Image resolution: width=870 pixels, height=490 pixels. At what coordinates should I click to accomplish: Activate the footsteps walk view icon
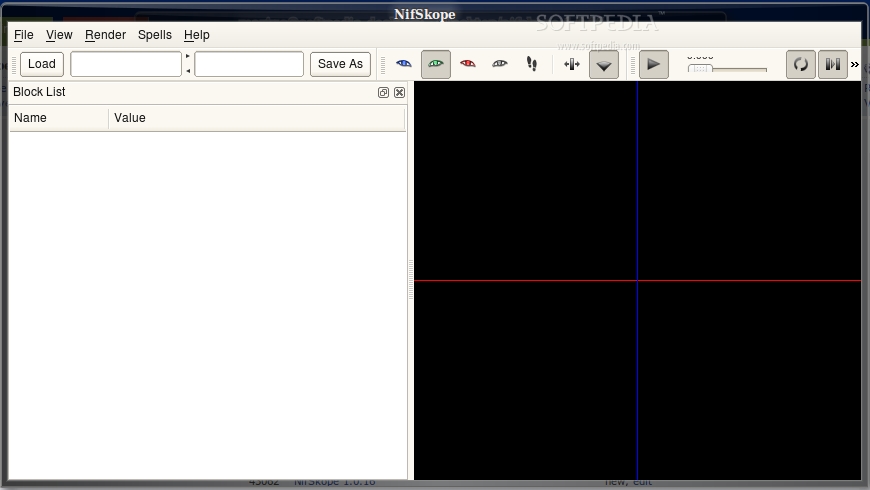click(531, 64)
